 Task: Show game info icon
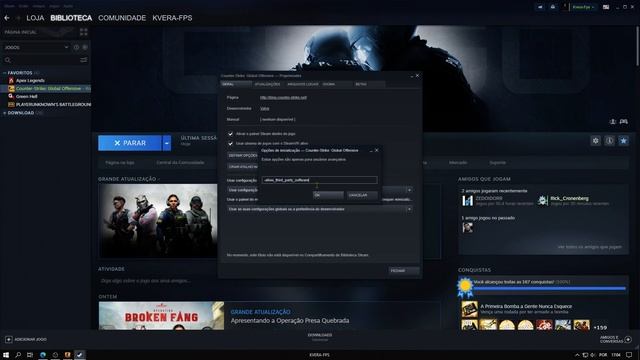click(609, 141)
